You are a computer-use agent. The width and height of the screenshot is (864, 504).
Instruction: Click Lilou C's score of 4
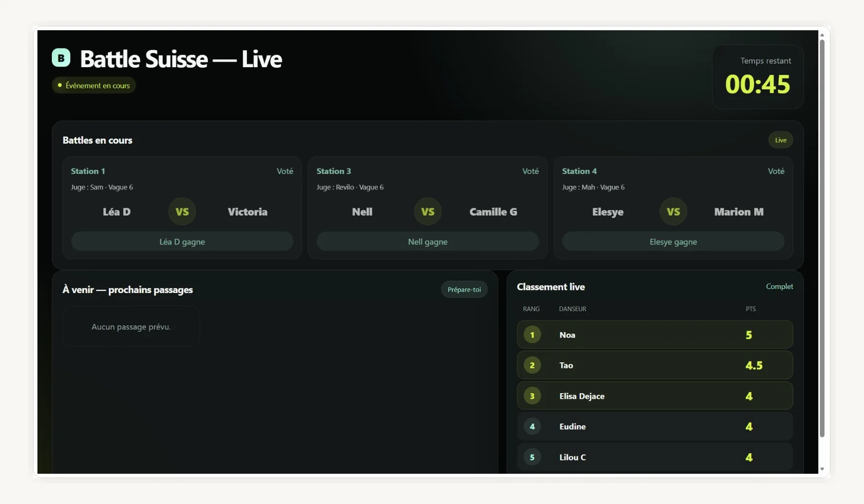[749, 457]
